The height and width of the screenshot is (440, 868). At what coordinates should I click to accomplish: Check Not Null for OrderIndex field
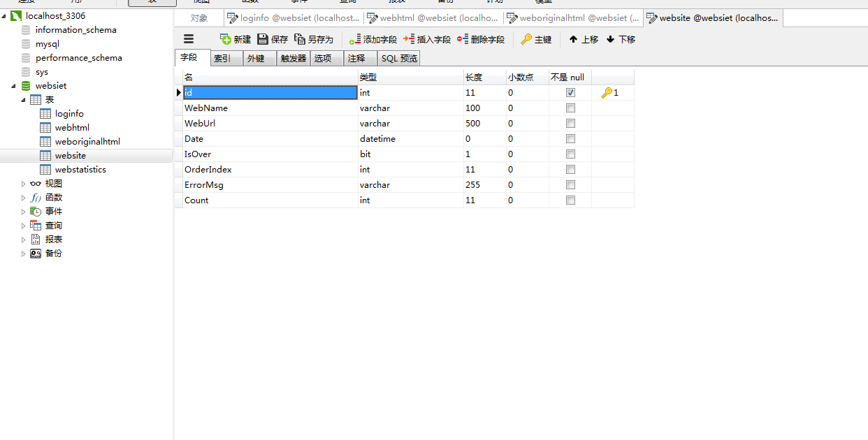570,169
